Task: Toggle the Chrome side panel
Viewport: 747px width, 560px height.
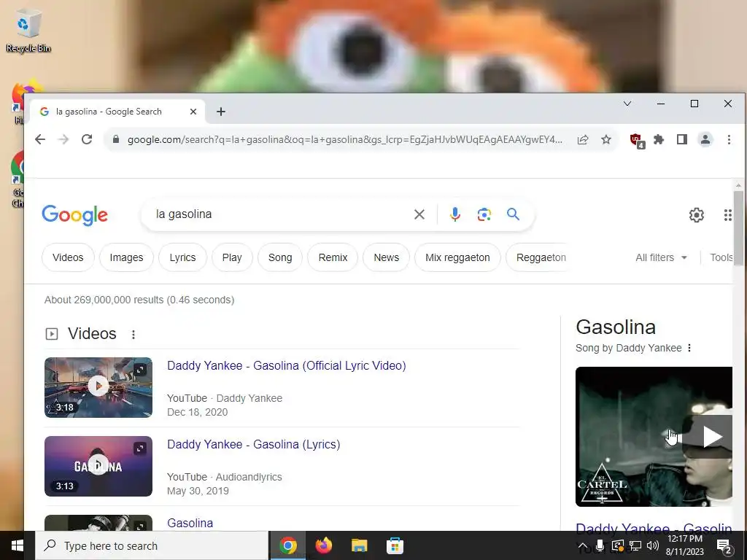Action: [x=682, y=139]
